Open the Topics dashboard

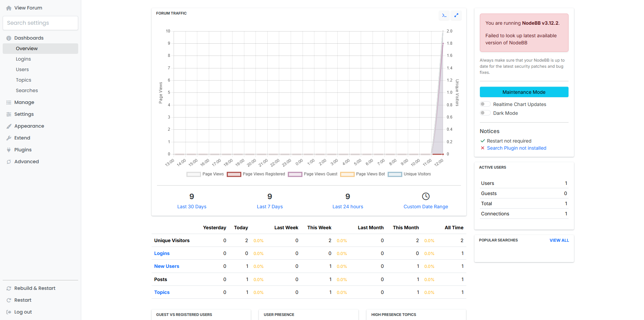[40, 80]
